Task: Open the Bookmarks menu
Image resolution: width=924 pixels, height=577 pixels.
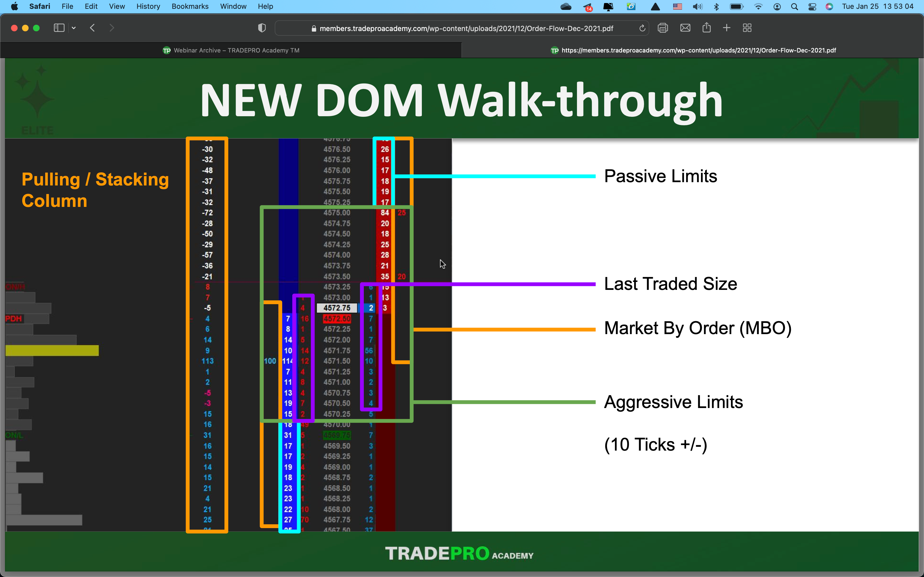Action: 190,7
